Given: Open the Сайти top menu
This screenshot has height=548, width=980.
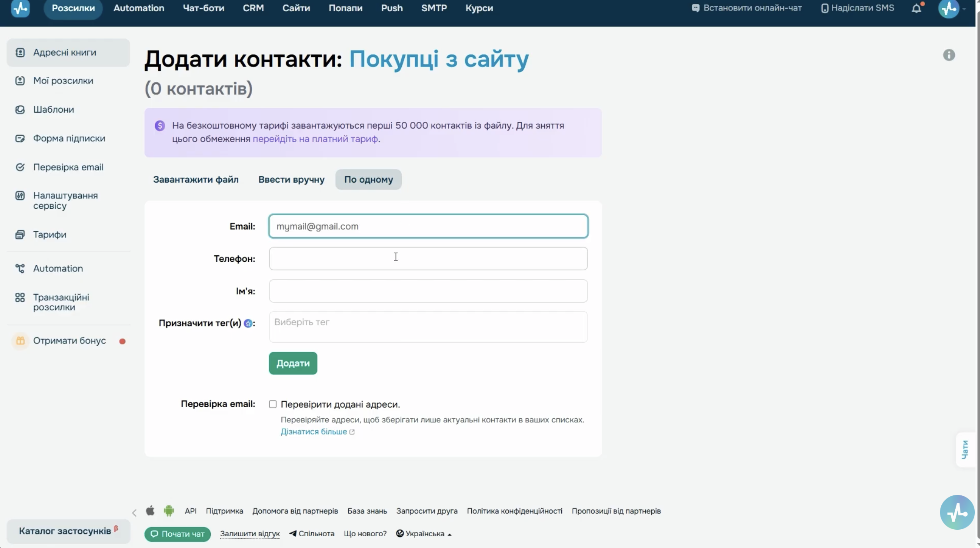Looking at the screenshot, I should [x=296, y=8].
